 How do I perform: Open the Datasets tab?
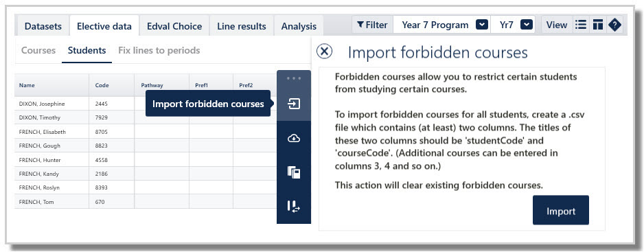43,26
